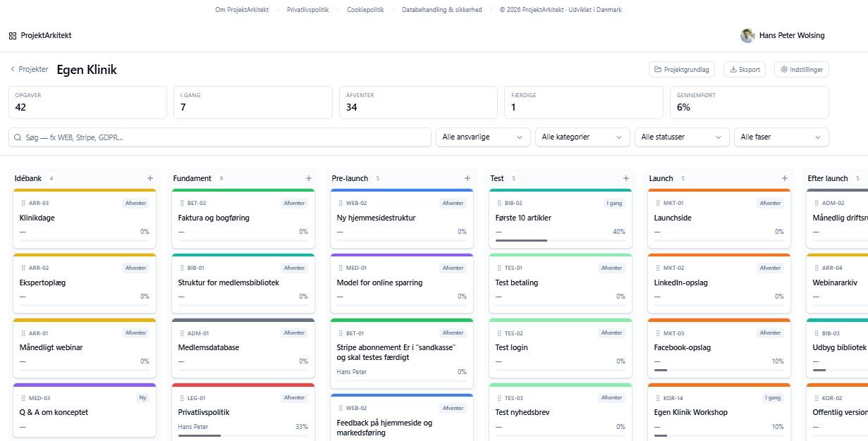Viewport: 868px width, 441px height.
Task: Open the Alle ansvarlige dropdown
Action: click(x=483, y=137)
